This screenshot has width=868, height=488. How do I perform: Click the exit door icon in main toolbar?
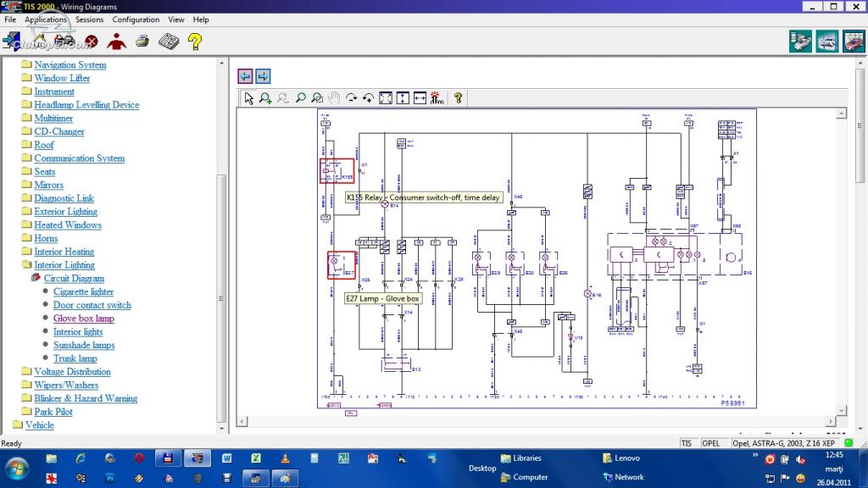pyautogui.click(x=11, y=42)
